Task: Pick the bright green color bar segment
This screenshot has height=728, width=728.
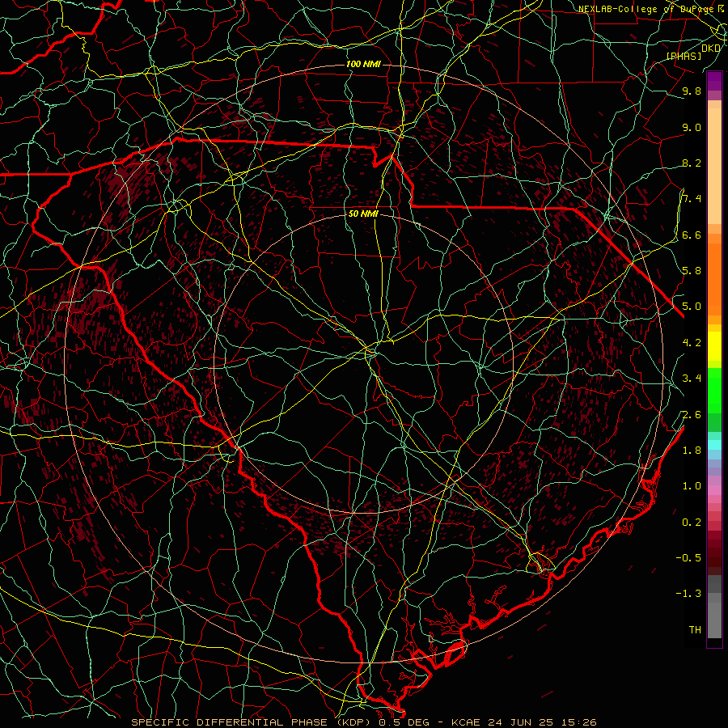Action: coord(714,390)
